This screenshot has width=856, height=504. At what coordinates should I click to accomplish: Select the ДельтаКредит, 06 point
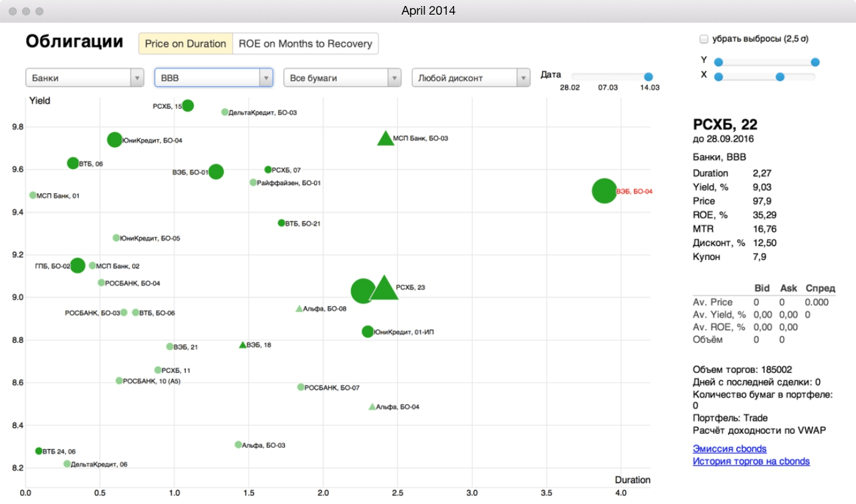tap(67, 464)
